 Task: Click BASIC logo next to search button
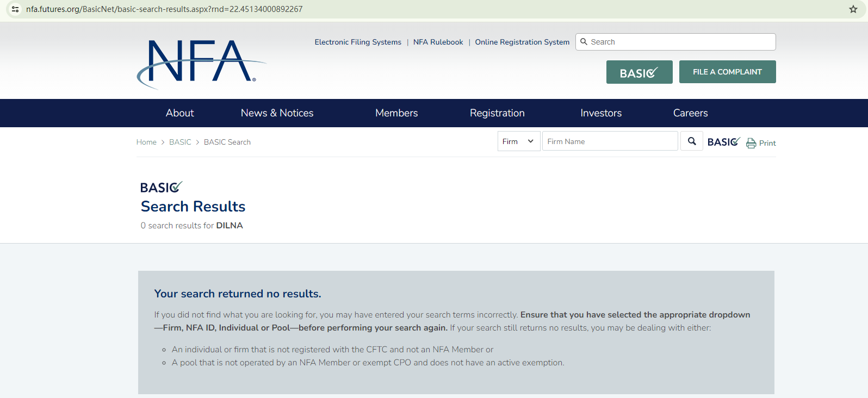(723, 141)
